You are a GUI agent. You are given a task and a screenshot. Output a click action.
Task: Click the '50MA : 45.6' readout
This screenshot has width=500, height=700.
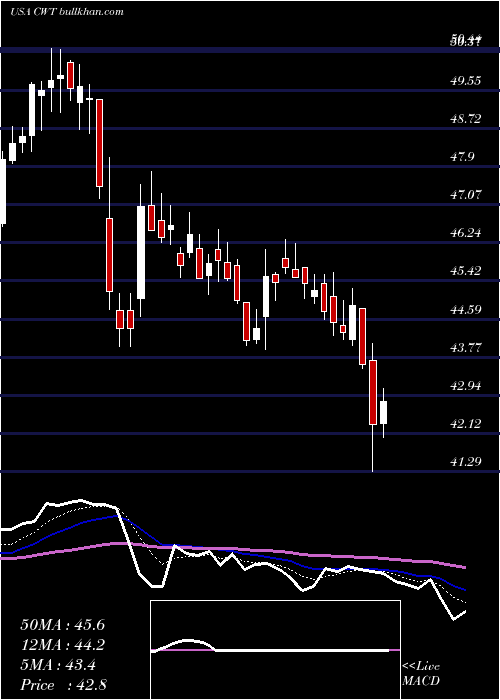click(x=62, y=625)
